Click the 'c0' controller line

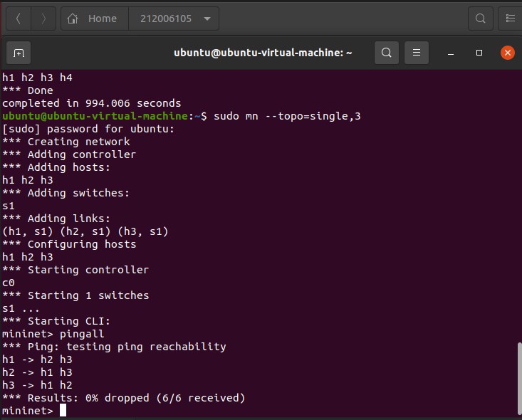click(x=9, y=283)
